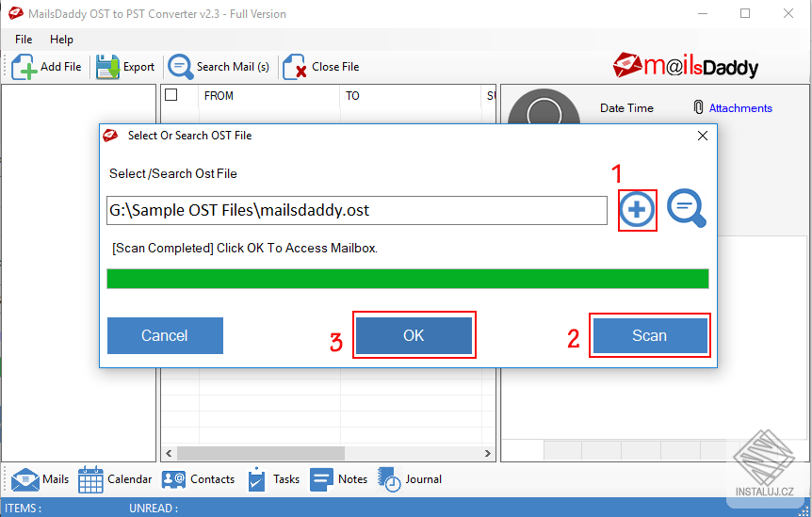
Task: Click the Date Time label in preview pane
Action: 626,108
